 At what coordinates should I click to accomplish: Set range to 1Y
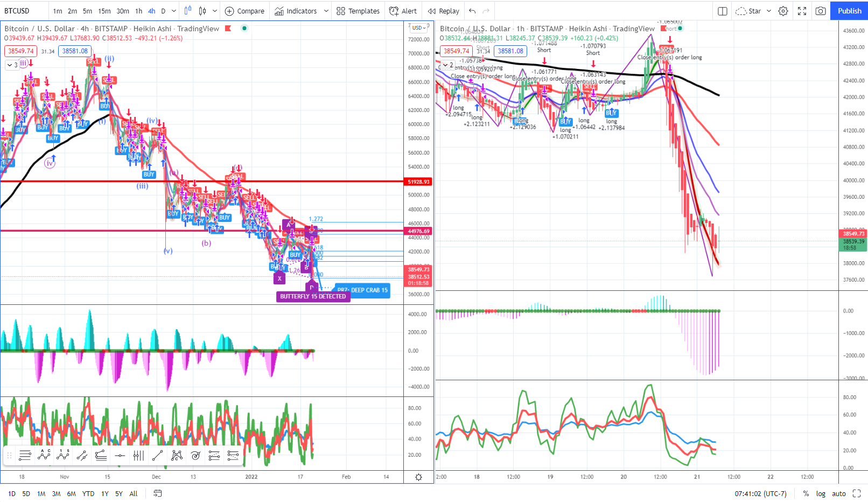click(105, 493)
